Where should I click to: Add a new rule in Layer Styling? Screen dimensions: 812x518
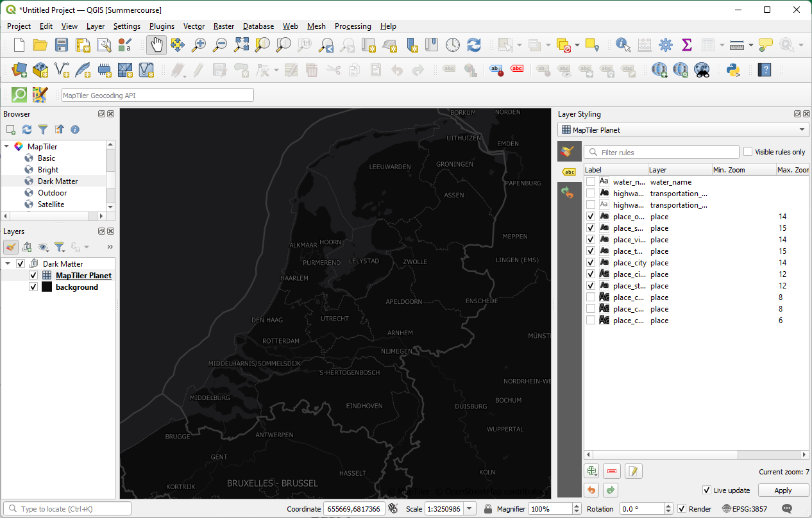[x=591, y=471]
